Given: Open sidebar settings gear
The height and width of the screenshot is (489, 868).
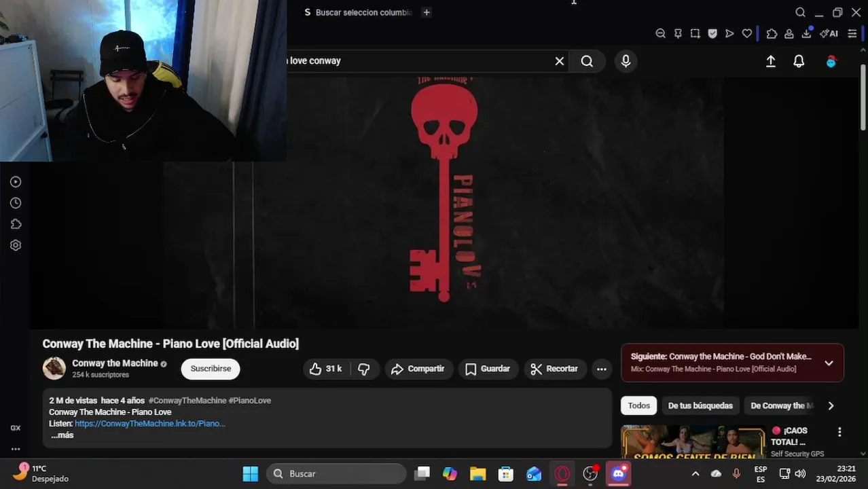Looking at the screenshot, I should click(16, 245).
